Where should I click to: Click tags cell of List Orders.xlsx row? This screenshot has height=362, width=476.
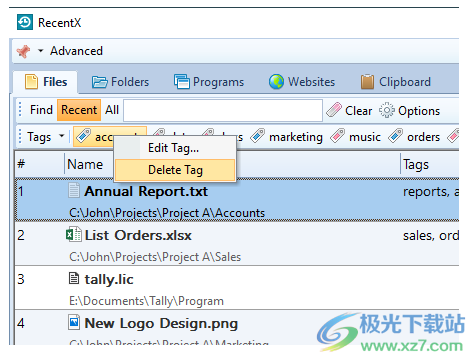coord(430,244)
